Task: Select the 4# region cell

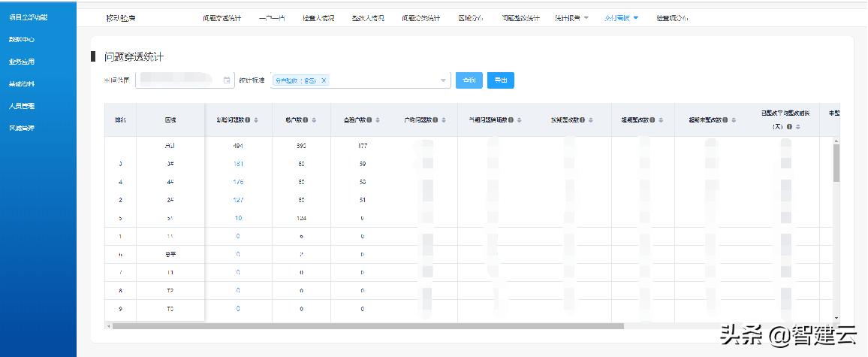Action: 170,182
